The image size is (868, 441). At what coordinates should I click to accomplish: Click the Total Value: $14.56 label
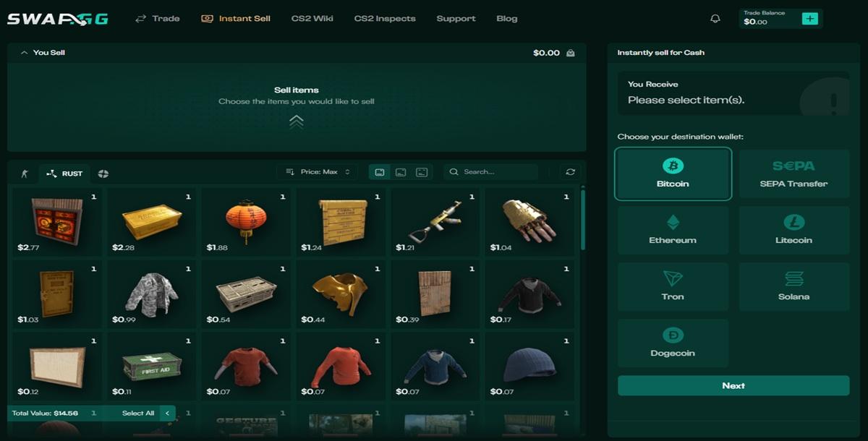tap(46, 414)
